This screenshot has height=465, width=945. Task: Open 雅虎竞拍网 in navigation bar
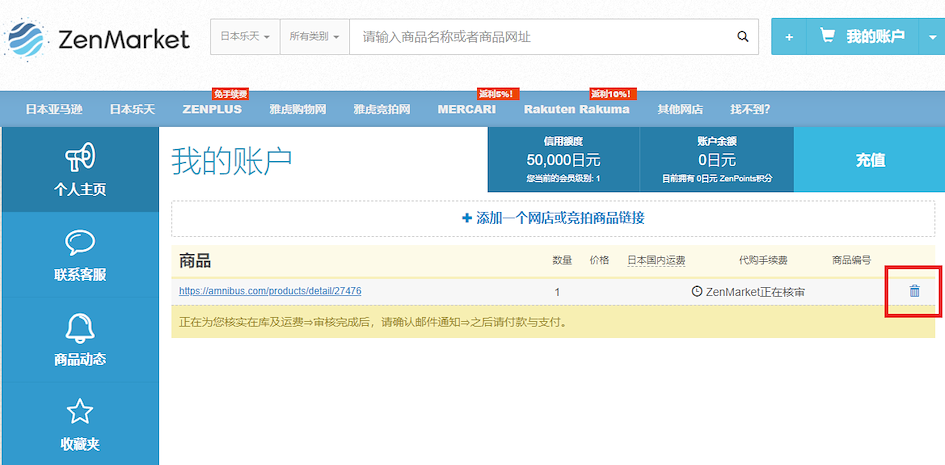pos(381,110)
